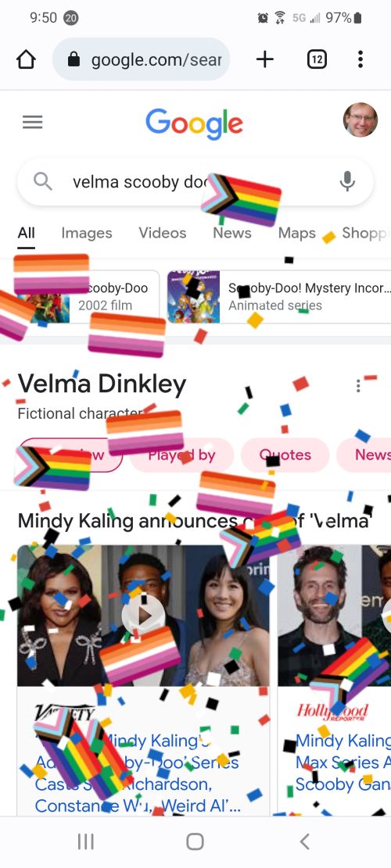Open the browser three-dot overflow menu
Viewport: 391px width, 868px height.
[x=361, y=59]
